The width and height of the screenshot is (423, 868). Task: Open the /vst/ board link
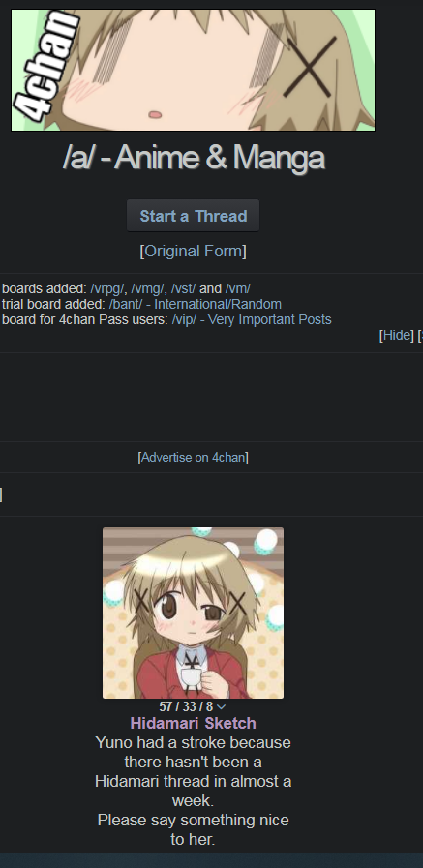183,288
